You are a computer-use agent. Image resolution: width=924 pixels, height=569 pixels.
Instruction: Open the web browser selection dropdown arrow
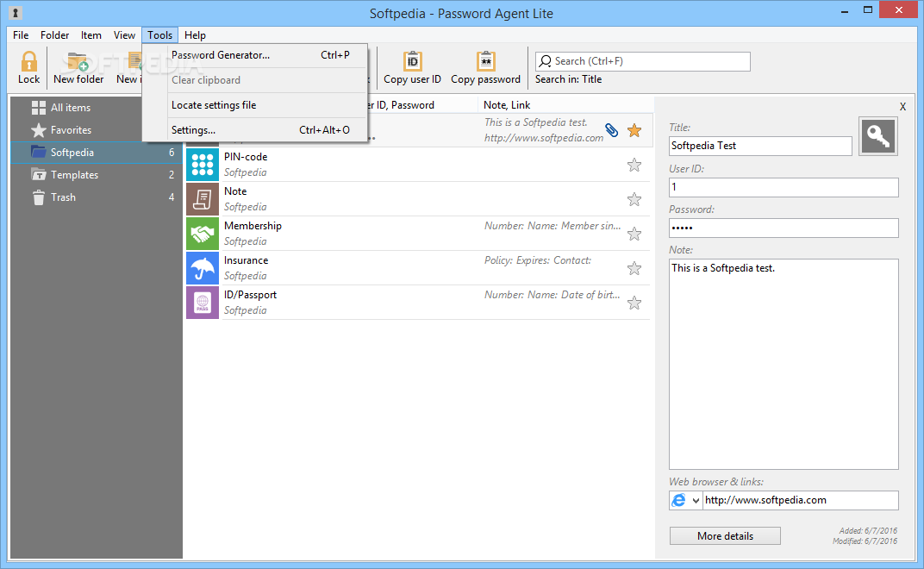(696, 501)
